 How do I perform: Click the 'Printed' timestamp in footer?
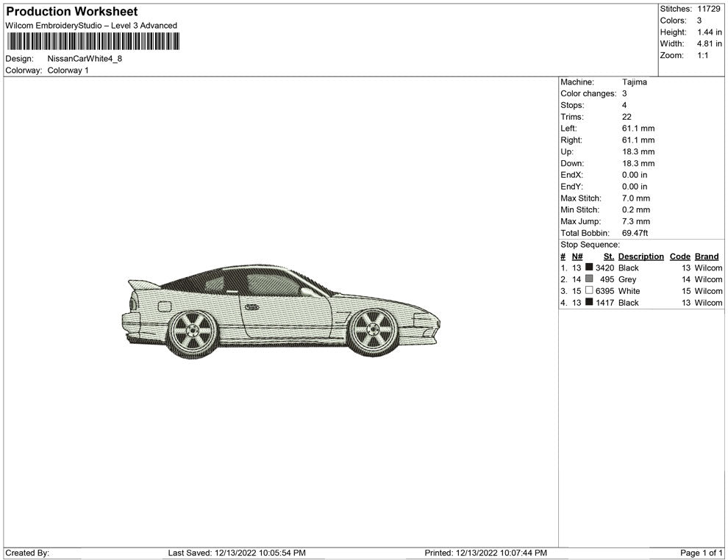point(485,553)
